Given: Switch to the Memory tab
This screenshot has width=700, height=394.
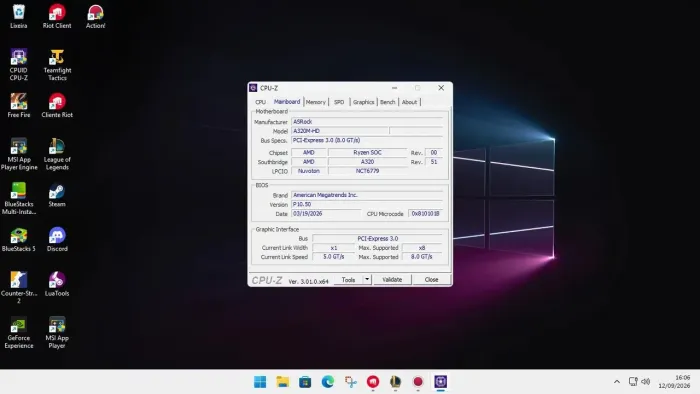Looking at the screenshot, I should [316, 102].
